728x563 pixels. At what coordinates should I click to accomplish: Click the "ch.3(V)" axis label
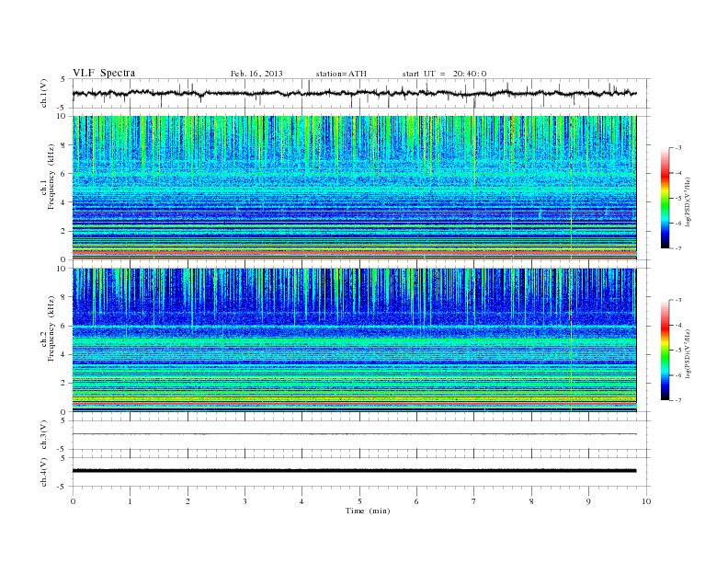(44, 435)
